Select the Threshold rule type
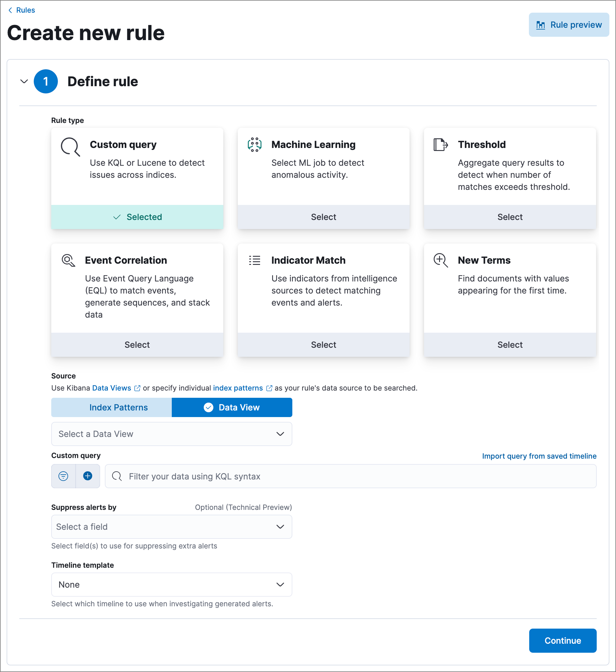 (510, 217)
